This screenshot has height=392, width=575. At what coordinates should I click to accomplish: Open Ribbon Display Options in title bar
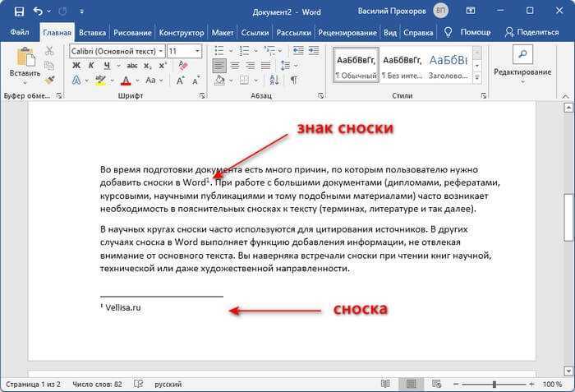[471, 11]
